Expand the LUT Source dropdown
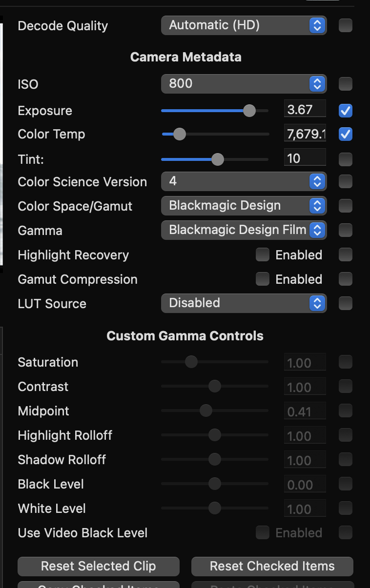The width and height of the screenshot is (370, 588). pos(244,303)
